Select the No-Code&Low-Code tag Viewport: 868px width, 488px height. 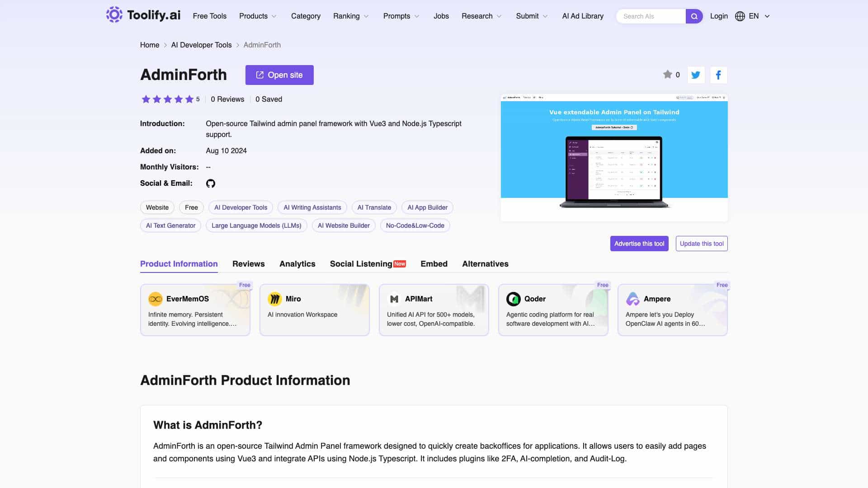pyautogui.click(x=415, y=226)
